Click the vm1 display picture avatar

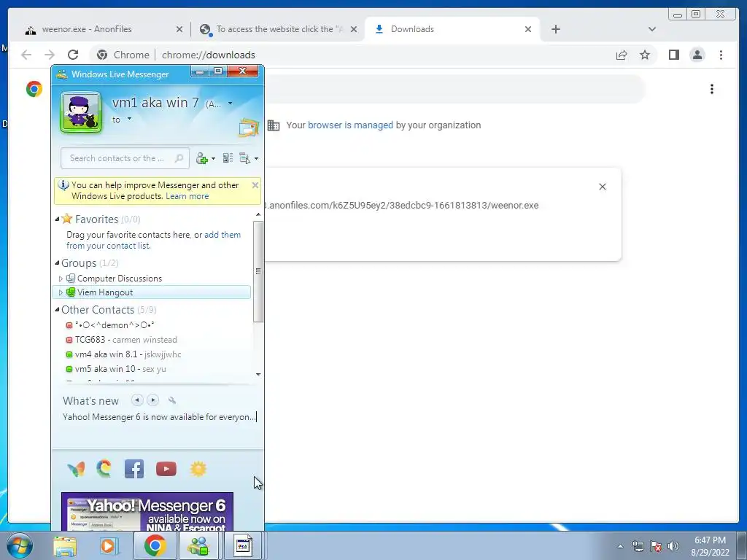tap(81, 112)
